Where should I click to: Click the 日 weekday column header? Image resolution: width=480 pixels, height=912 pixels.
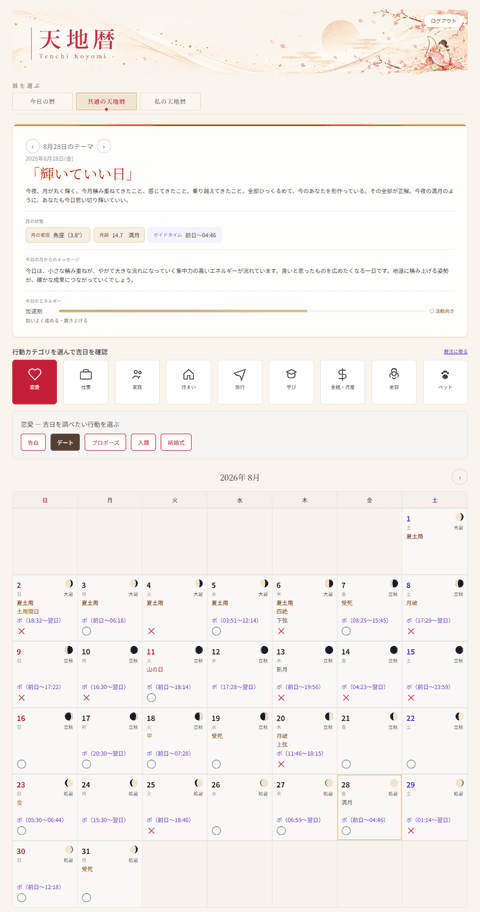(x=45, y=500)
